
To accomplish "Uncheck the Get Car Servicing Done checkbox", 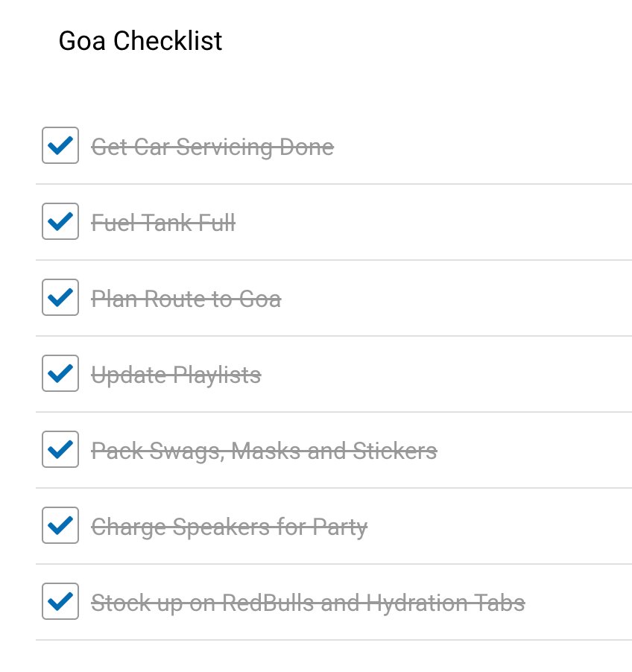I will pyautogui.click(x=60, y=145).
